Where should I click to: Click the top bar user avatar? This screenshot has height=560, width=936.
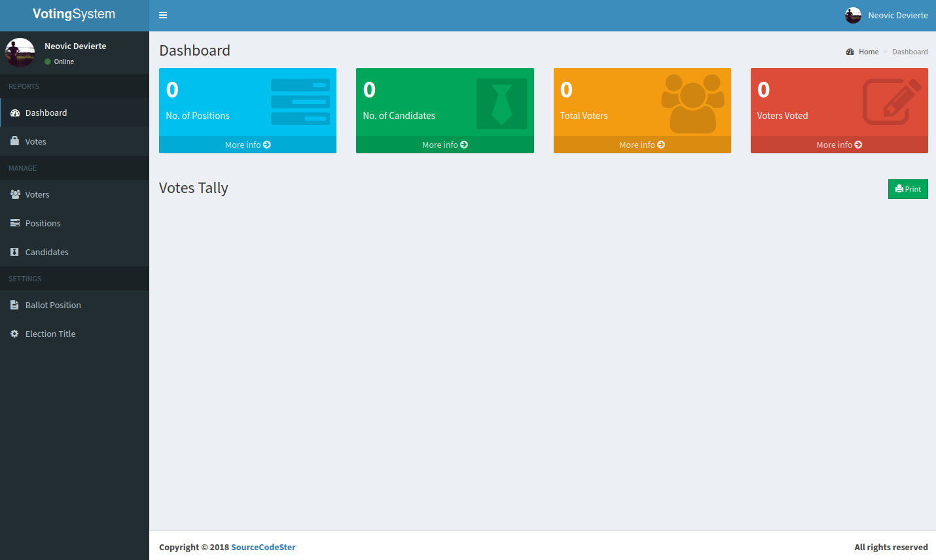tap(854, 15)
